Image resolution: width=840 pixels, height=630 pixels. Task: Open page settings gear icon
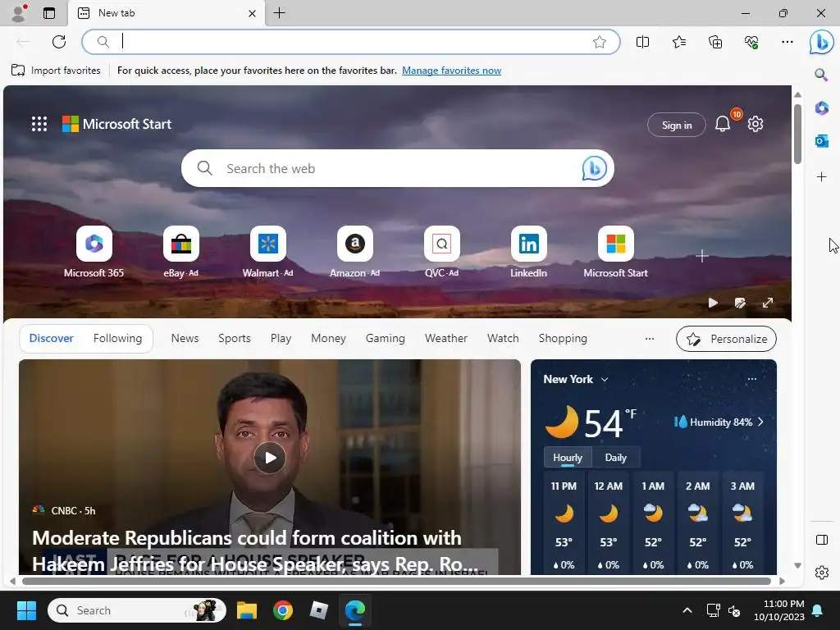coord(756,124)
